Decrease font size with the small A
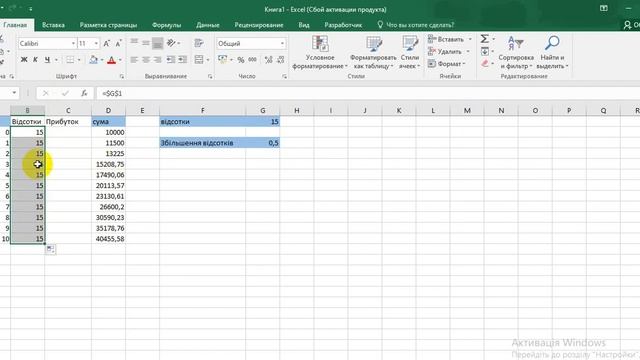 coord(118,43)
